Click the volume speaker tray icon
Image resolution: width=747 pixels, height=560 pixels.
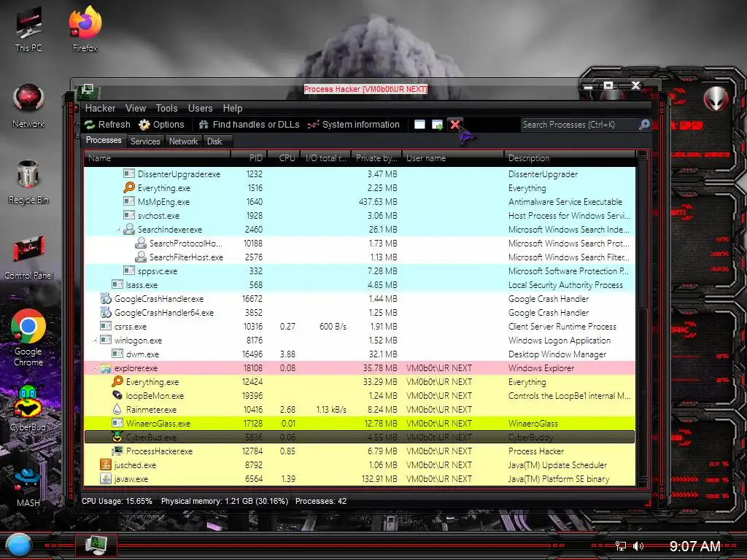coord(638,545)
